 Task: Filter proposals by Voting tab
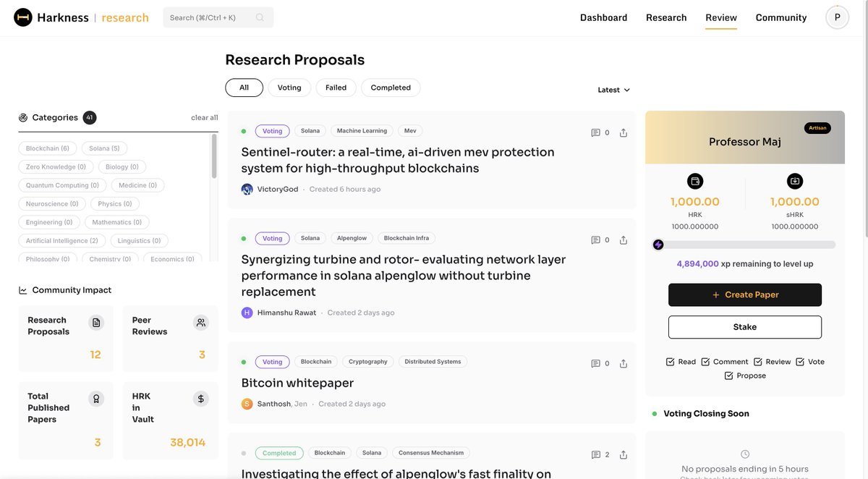[289, 88]
